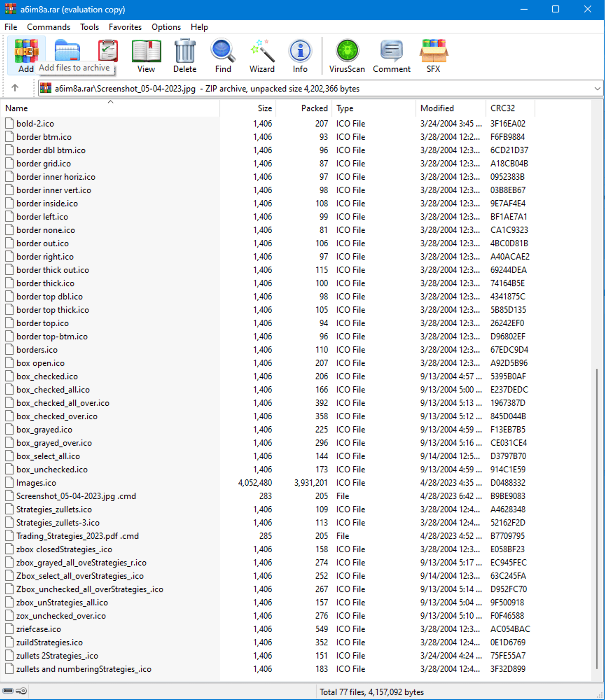The height and width of the screenshot is (700, 605).
Task: Select Trading_Strategies_2023.pdf .cmd entry
Action: click(77, 536)
